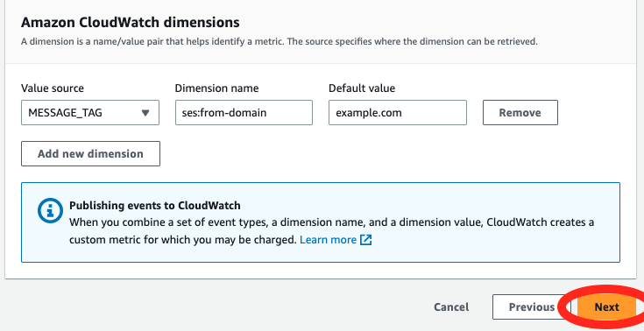Add new dimension
This screenshot has height=331, width=644.
[90, 153]
